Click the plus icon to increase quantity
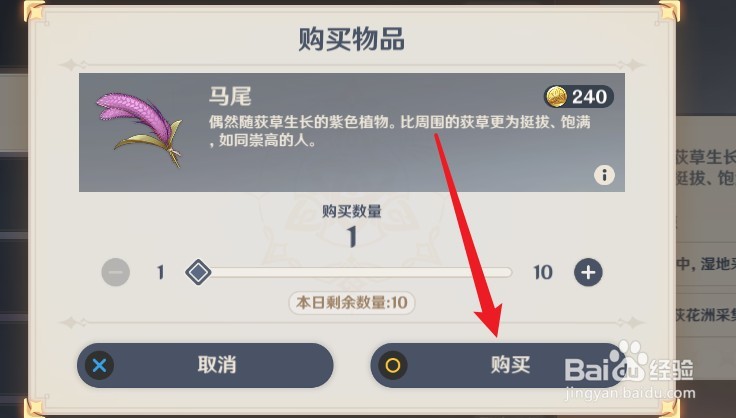The height and width of the screenshot is (418, 736). click(588, 272)
